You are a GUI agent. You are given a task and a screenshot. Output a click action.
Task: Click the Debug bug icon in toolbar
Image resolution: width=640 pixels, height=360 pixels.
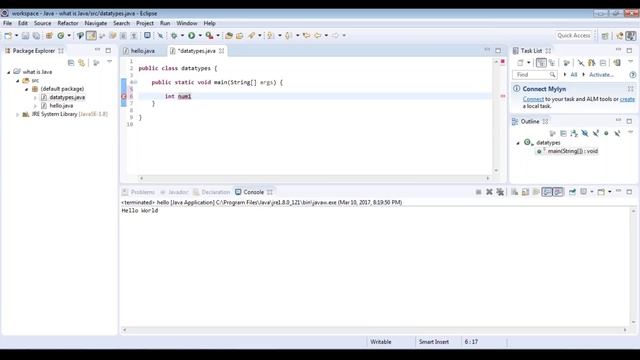(174, 36)
